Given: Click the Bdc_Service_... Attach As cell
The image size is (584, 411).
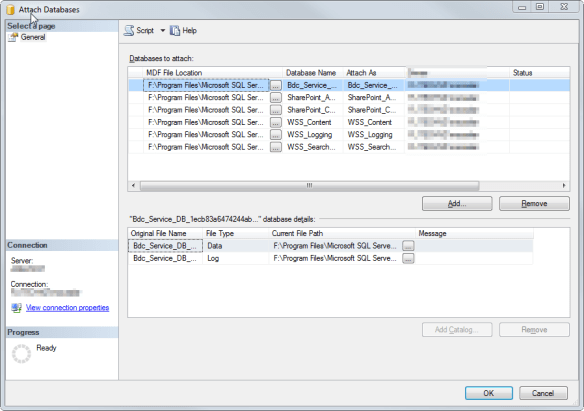Looking at the screenshot, I should click(x=374, y=85).
